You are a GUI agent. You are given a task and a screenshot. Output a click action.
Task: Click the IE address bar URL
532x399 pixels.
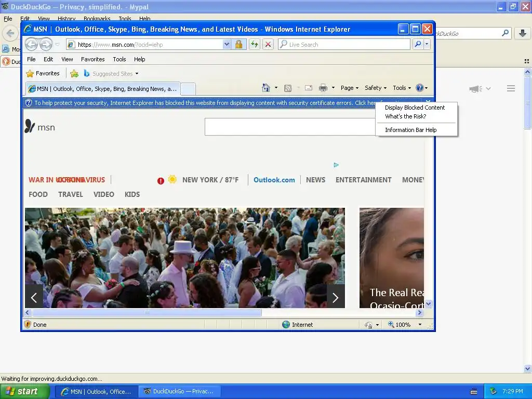[x=144, y=45]
